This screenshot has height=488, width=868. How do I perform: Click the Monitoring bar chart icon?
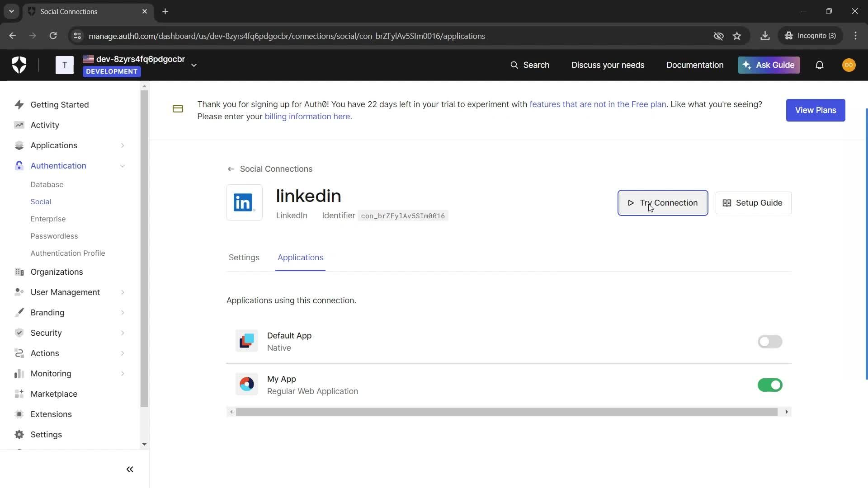(19, 374)
